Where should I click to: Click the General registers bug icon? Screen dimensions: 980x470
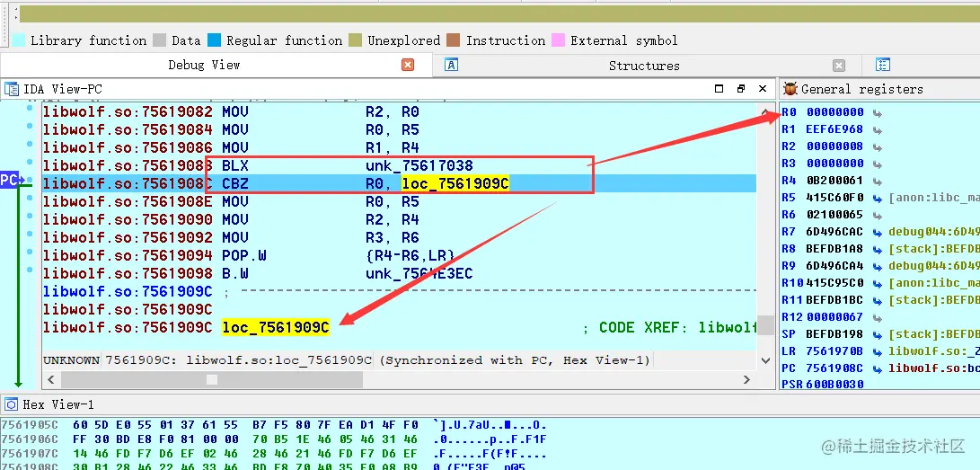790,89
